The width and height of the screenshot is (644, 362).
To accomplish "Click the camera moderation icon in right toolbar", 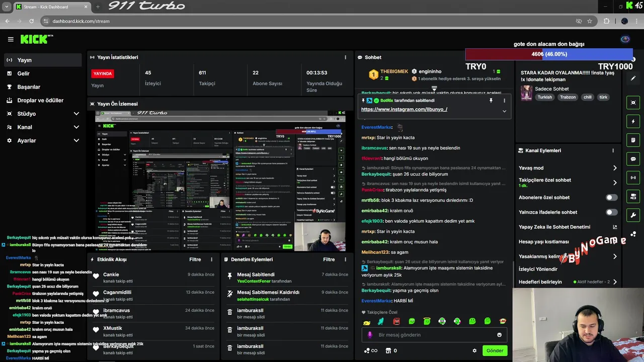I will (x=633, y=196).
